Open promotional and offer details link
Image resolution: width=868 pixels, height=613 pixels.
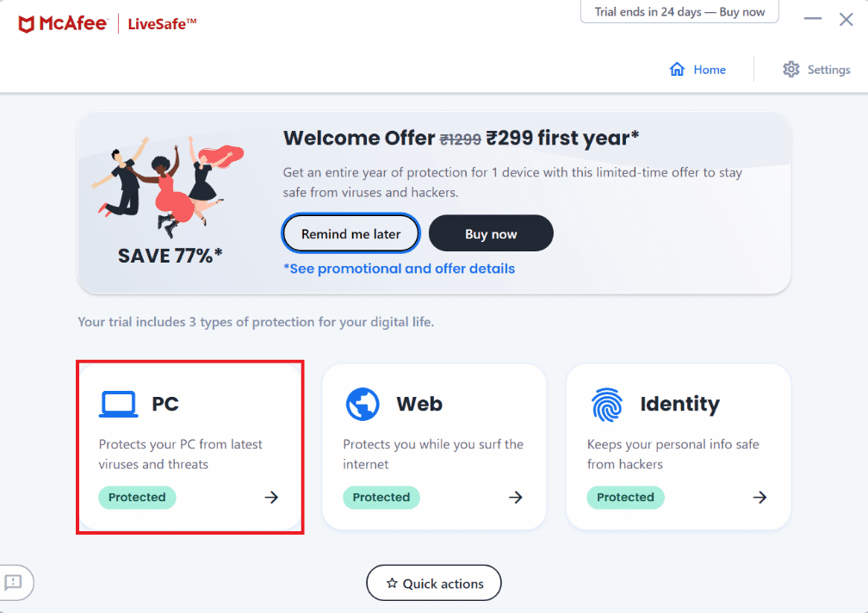pyautogui.click(x=400, y=269)
